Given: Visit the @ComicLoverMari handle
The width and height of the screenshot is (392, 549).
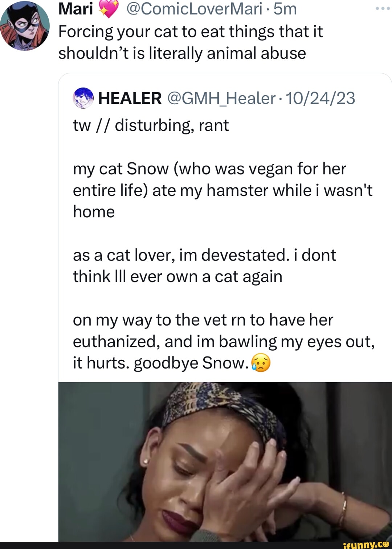Looking at the screenshot, I should (x=194, y=9).
